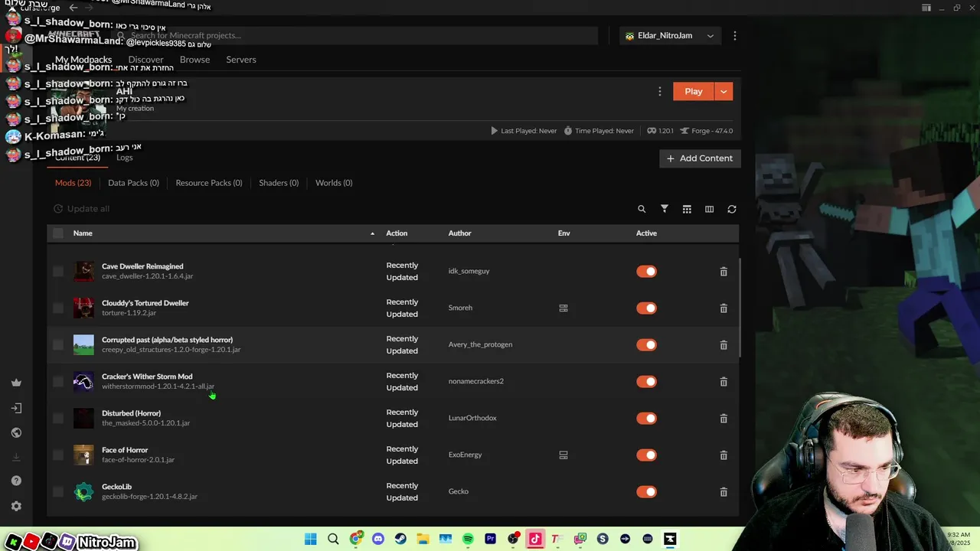Select checkbox for Corrupted past
This screenshot has height=551, width=980.
pyautogui.click(x=58, y=344)
